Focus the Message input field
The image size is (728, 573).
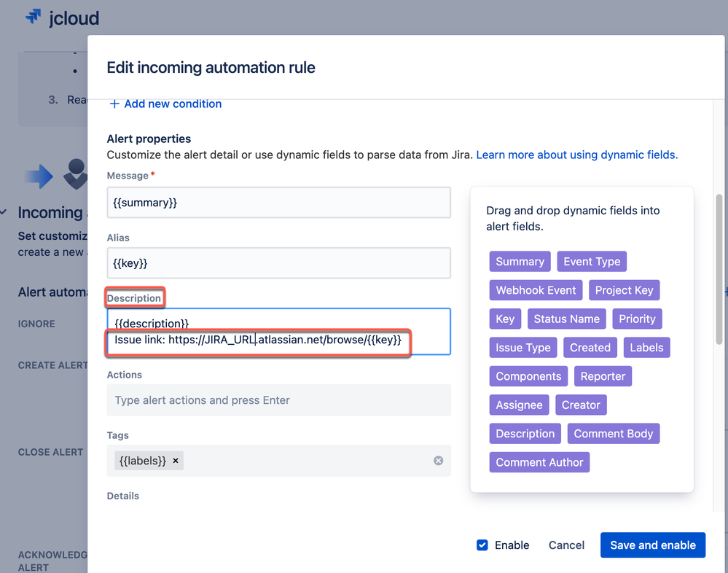point(278,203)
